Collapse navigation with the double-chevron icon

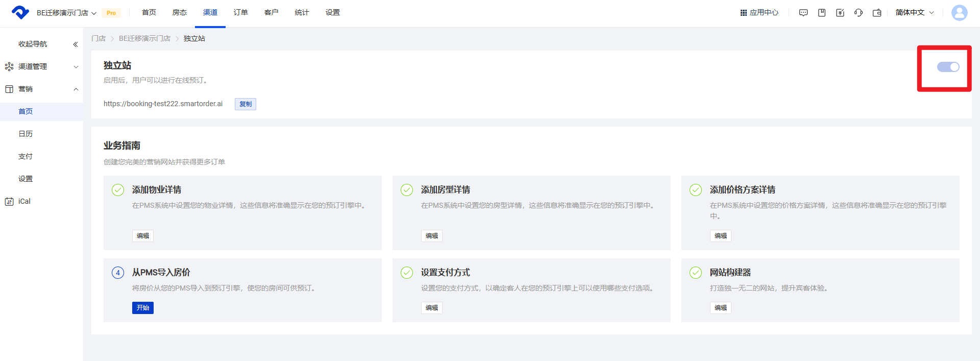tap(76, 44)
